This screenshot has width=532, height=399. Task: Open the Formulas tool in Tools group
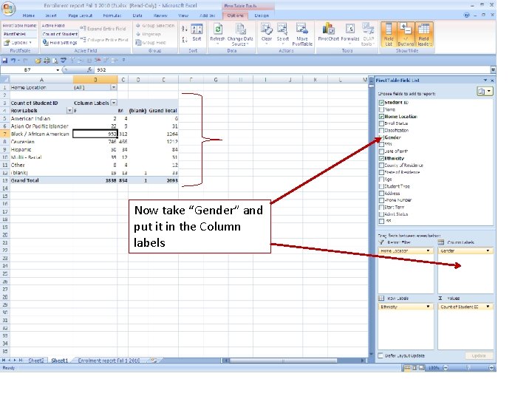pos(349,33)
